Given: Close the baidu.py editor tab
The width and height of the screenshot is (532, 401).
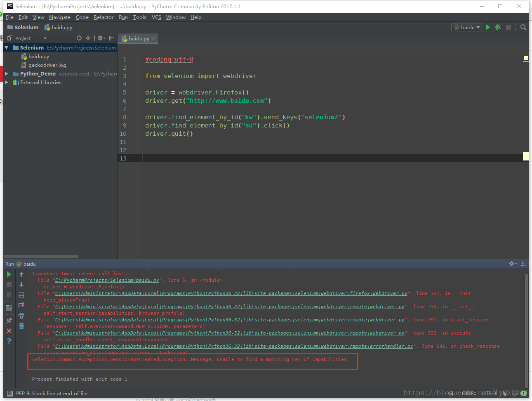Looking at the screenshot, I should (x=154, y=38).
